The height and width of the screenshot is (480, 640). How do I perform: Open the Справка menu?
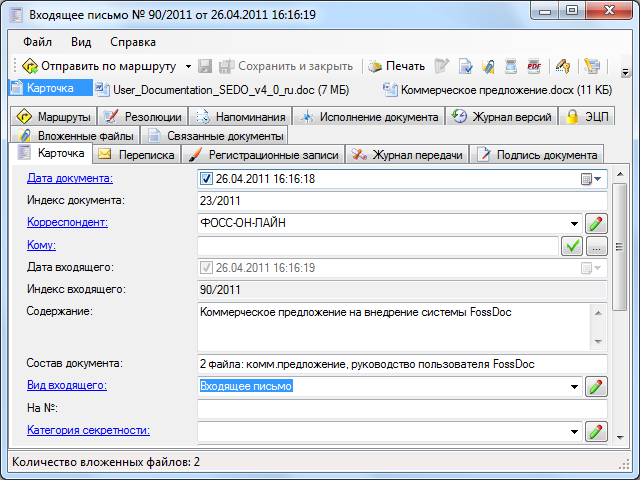[x=133, y=42]
